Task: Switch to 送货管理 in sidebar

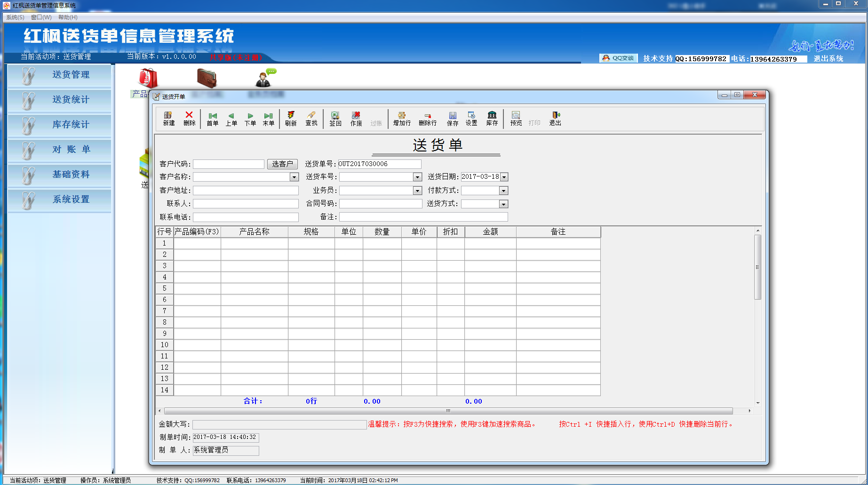Action: tap(59, 75)
